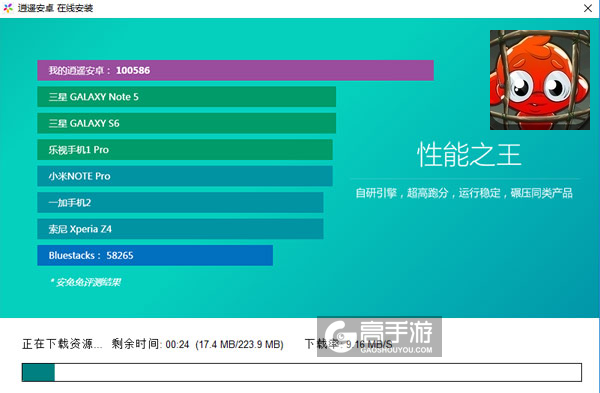This screenshot has width=600, height=393.
Task: Click the caged red monkey game thumbnail
Action: [540, 80]
